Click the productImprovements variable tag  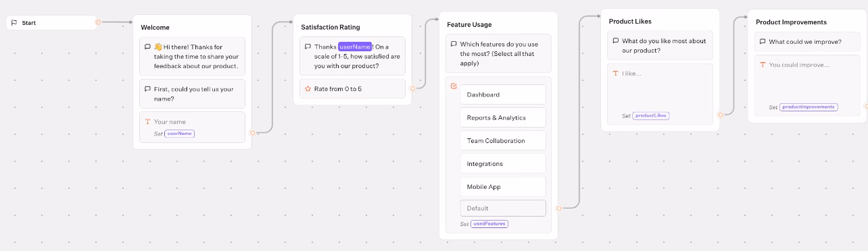pos(809,107)
